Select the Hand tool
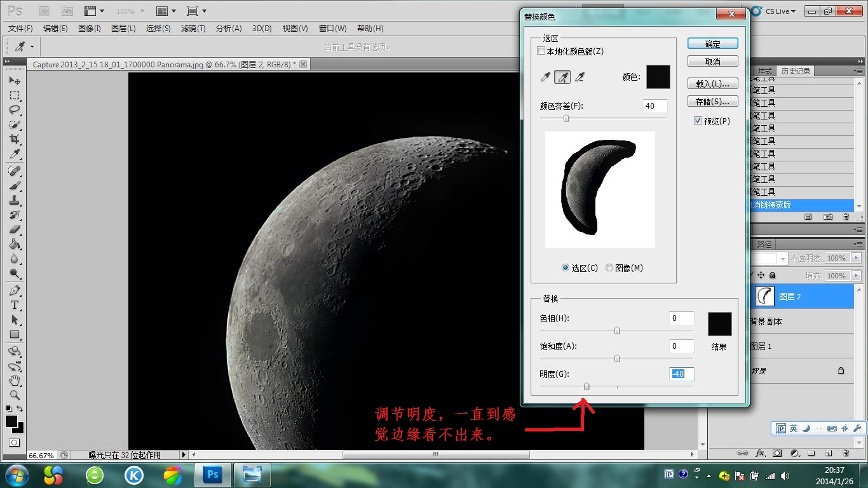 point(15,381)
